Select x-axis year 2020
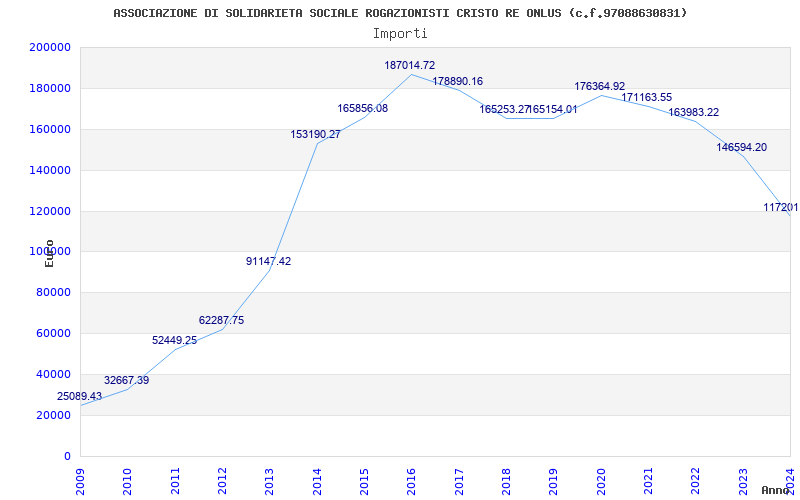Image resolution: width=800 pixels, height=500 pixels. point(601,481)
